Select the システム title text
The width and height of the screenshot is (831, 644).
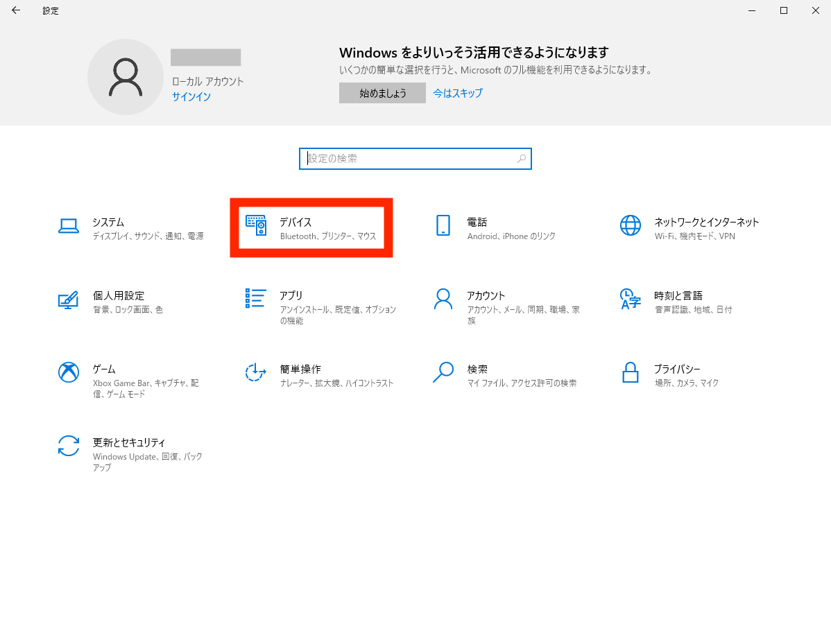tap(108, 222)
